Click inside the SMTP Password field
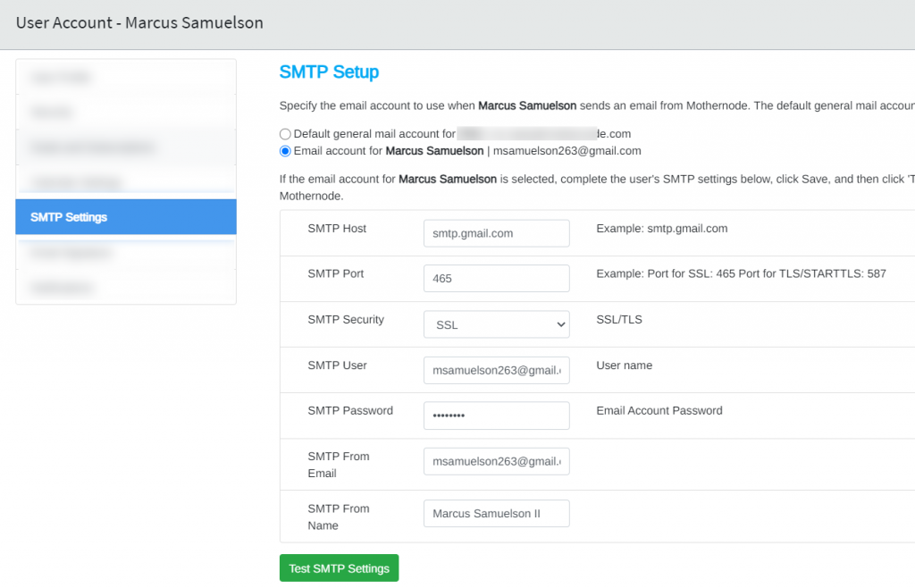 point(496,415)
